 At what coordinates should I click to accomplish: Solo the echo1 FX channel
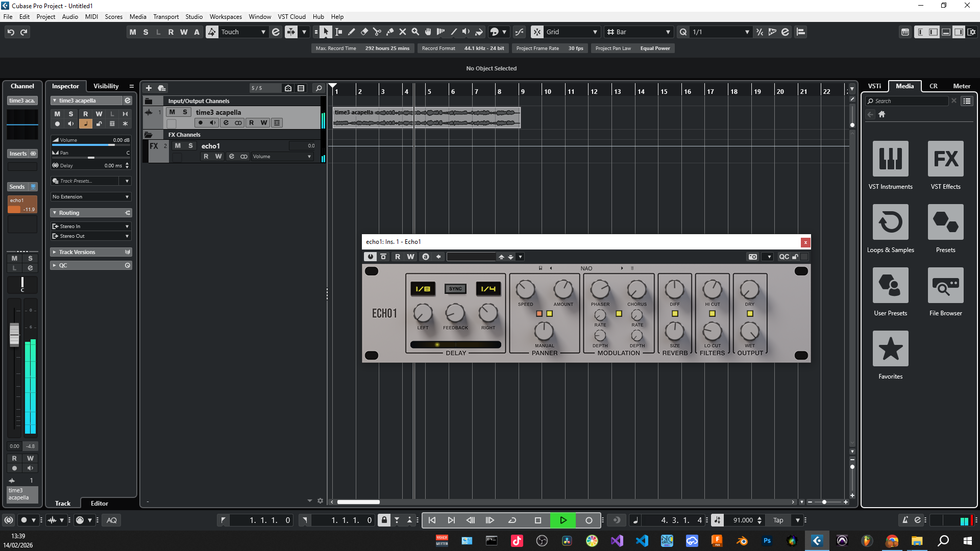click(x=190, y=146)
